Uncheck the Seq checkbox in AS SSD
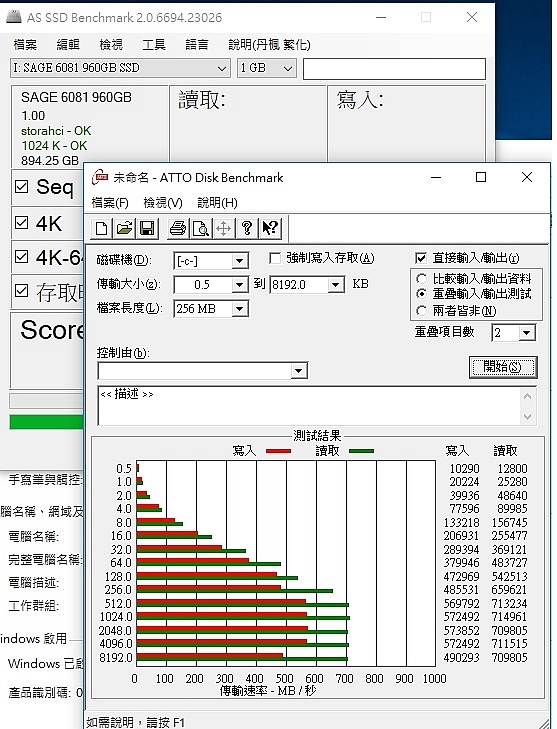Image resolution: width=557 pixels, height=729 pixels. (21, 186)
